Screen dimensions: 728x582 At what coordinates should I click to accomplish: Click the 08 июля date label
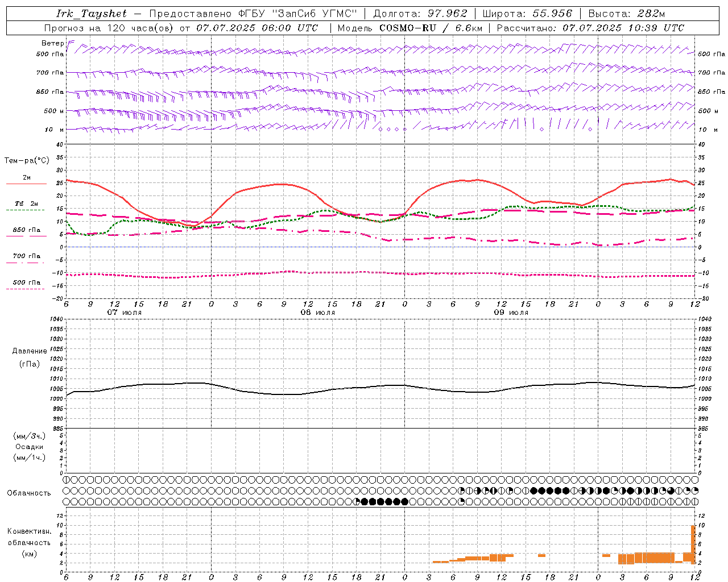click(318, 313)
